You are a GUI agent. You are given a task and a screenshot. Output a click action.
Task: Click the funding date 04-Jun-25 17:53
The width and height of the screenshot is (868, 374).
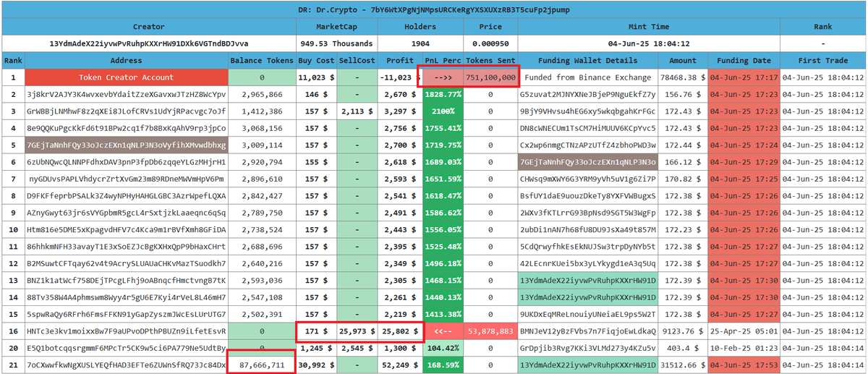point(744,365)
